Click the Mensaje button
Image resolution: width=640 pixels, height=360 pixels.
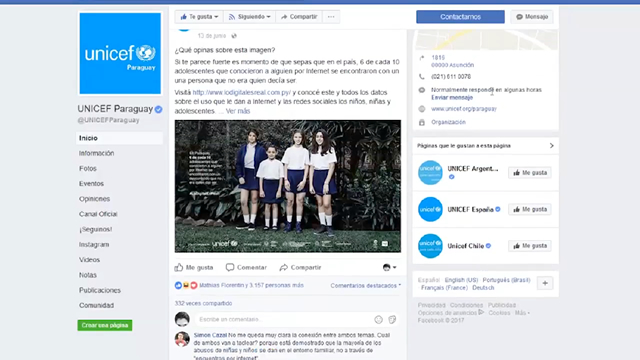tap(532, 17)
